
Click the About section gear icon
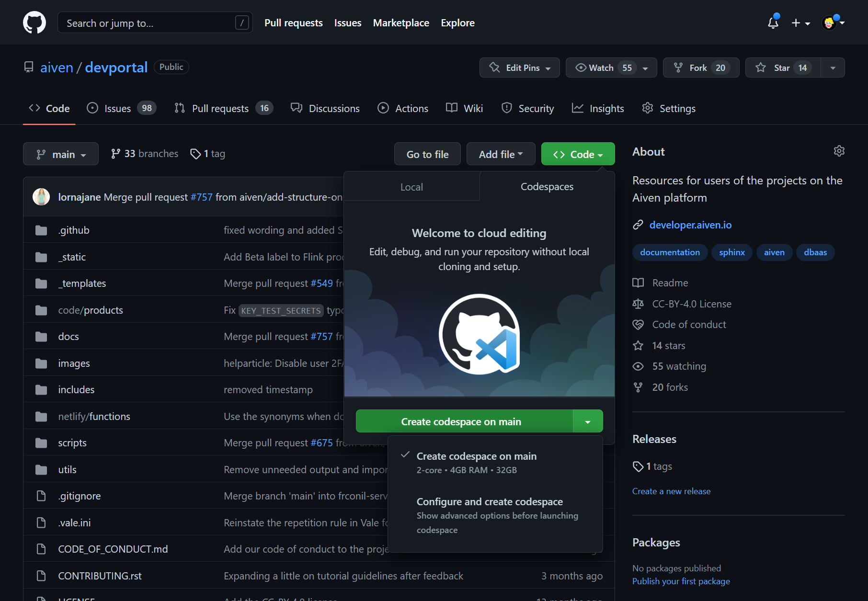pos(839,151)
